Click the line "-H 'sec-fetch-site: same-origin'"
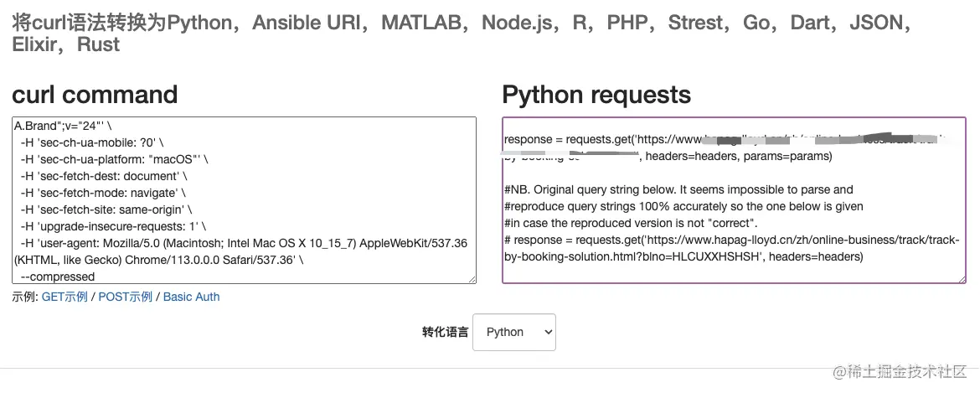Viewport: 980px width, 393px height. click(106, 210)
